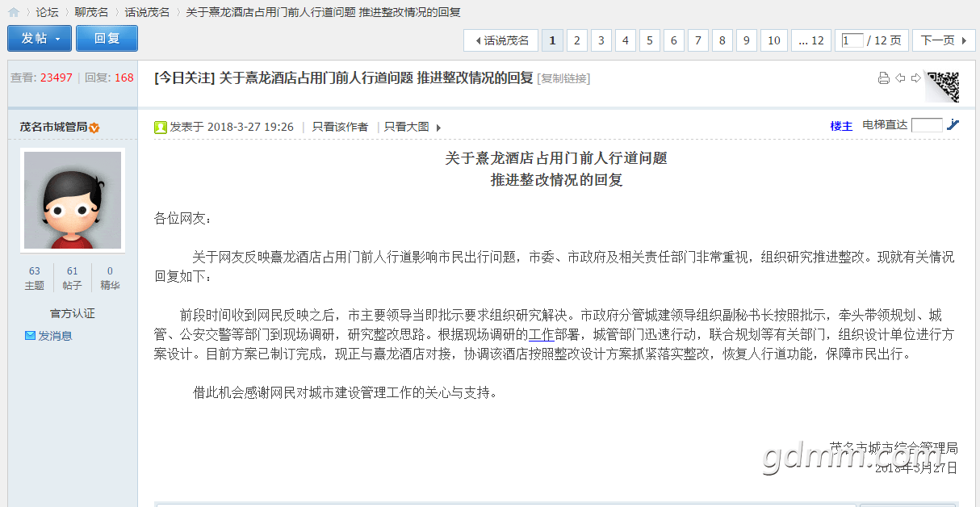Image resolution: width=980 pixels, height=507 pixels.
Task: Click the verified badge beside 茂名市城管局
Action: pyautogui.click(x=94, y=128)
